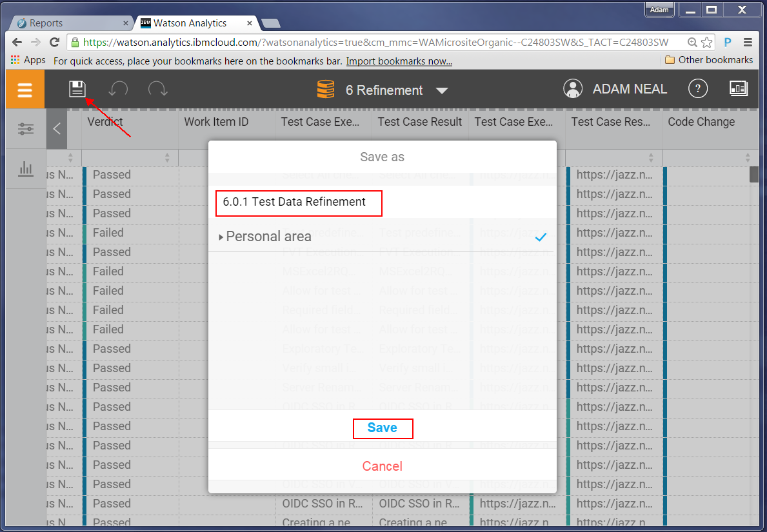
Task: Open the Chrome menu icon
Action: [748, 43]
